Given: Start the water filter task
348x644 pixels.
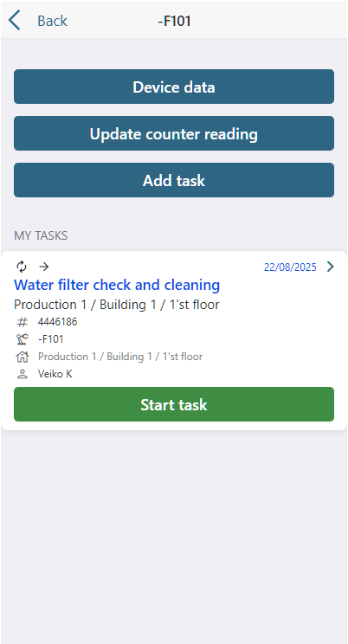Looking at the screenshot, I should pos(174,404).
